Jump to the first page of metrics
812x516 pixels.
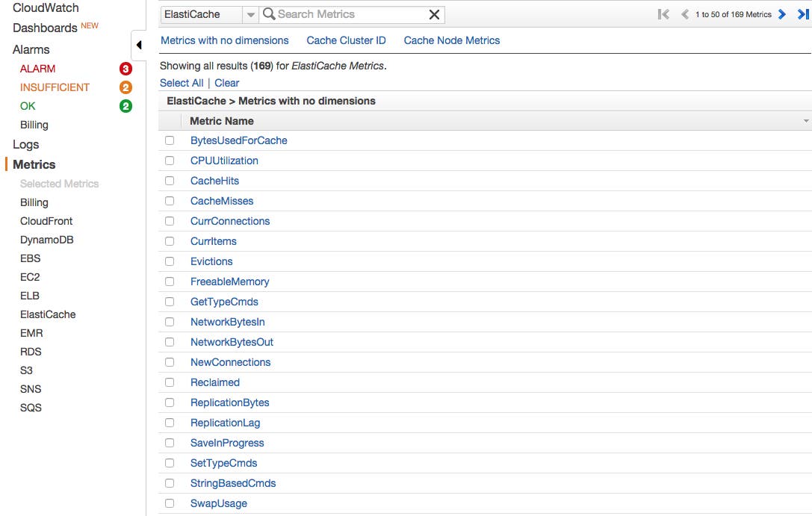tap(663, 13)
